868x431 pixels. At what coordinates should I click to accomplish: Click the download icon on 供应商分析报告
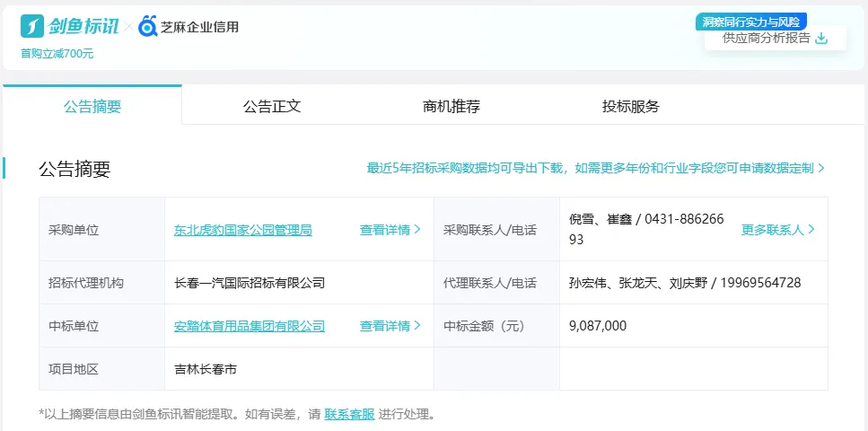tap(820, 38)
